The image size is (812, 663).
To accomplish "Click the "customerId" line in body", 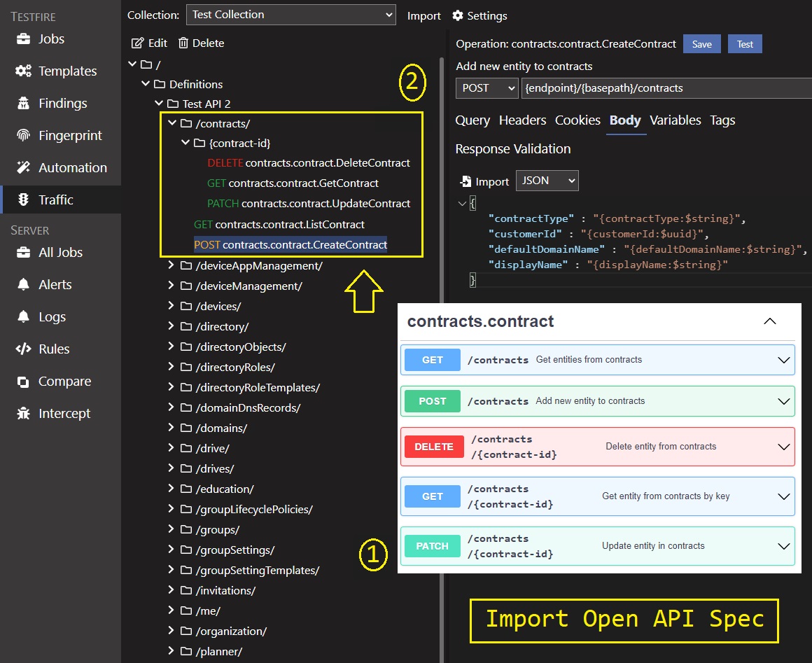I will (x=598, y=234).
